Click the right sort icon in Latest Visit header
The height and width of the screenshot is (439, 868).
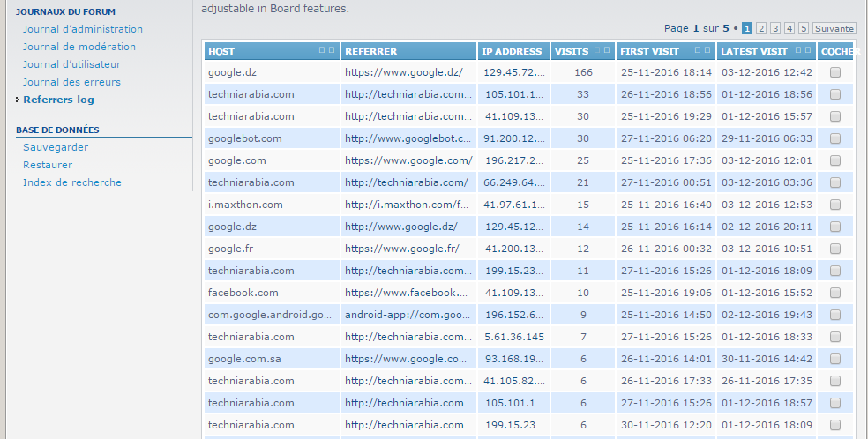coord(808,50)
